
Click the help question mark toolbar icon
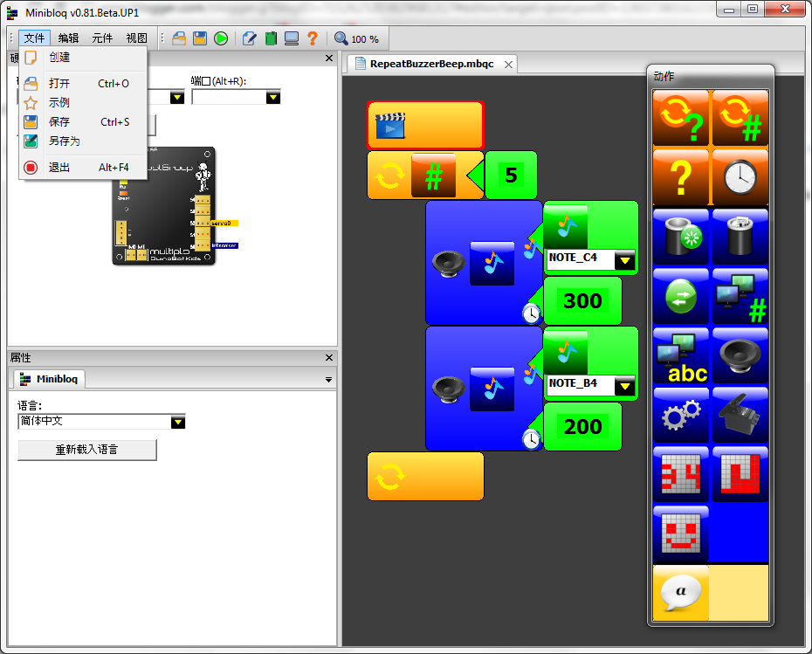point(313,38)
